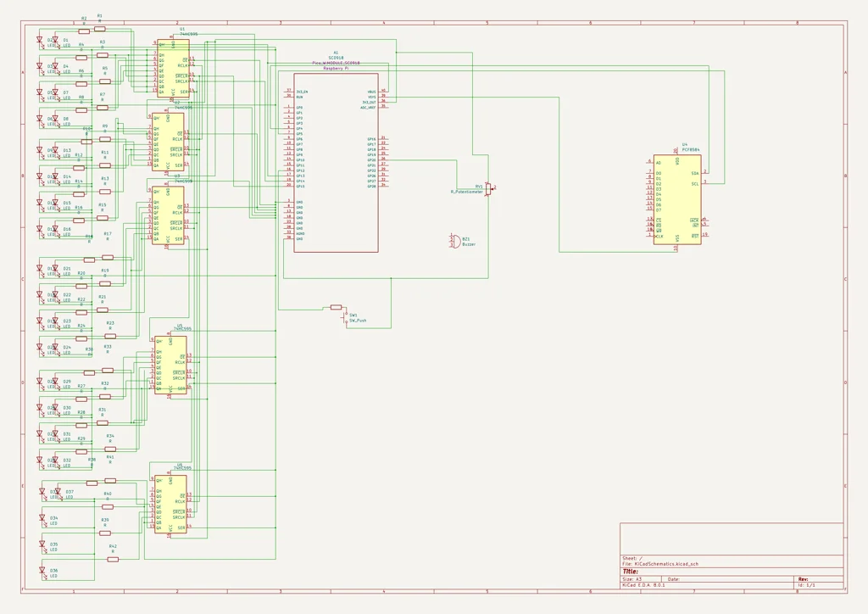Screen dimensions: 868x614
Task: Select the U6 74HC595 shift register
Action: click(x=170, y=504)
